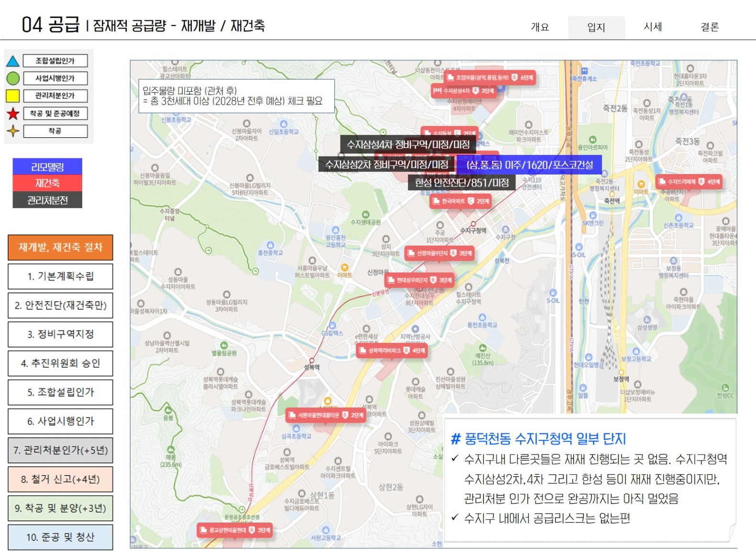This screenshot has width=756, height=558.
Task: Click the 서원고등학교 school icon
Action: coord(326,530)
